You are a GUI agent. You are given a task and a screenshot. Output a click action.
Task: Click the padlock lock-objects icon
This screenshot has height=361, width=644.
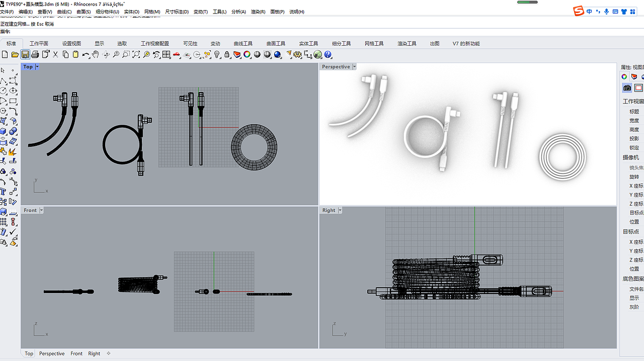pos(227,54)
